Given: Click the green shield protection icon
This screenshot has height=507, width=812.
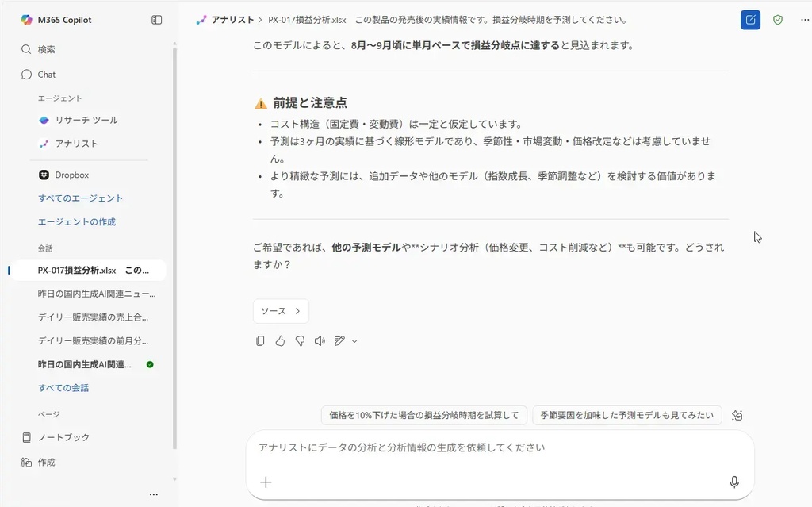Looking at the screenshot, I should 778,20.
